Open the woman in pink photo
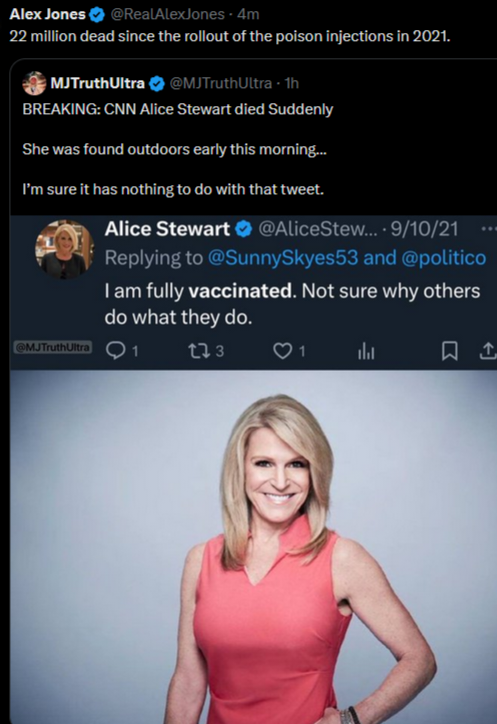The image size is (497, 724). click(253, 547)
